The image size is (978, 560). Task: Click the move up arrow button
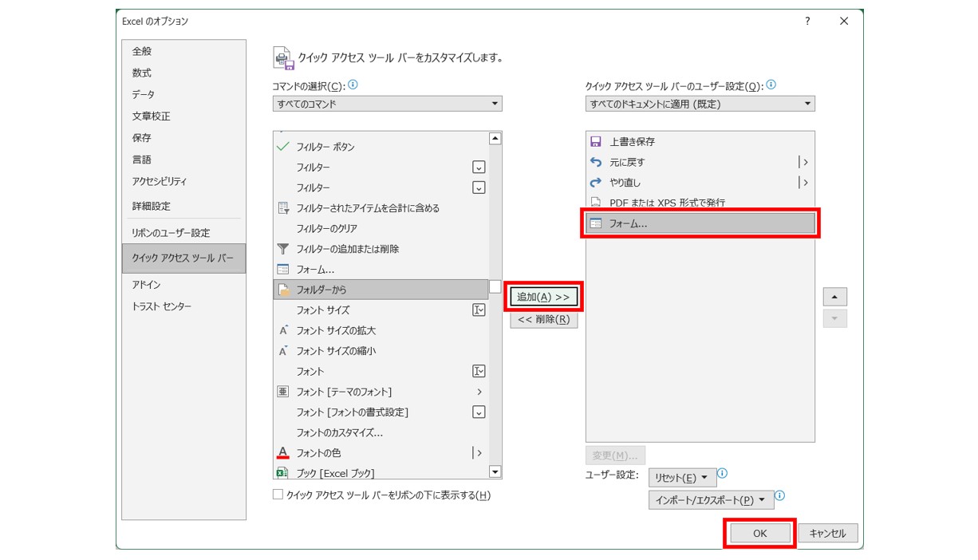pyautogui.click(x=835, y=297)
